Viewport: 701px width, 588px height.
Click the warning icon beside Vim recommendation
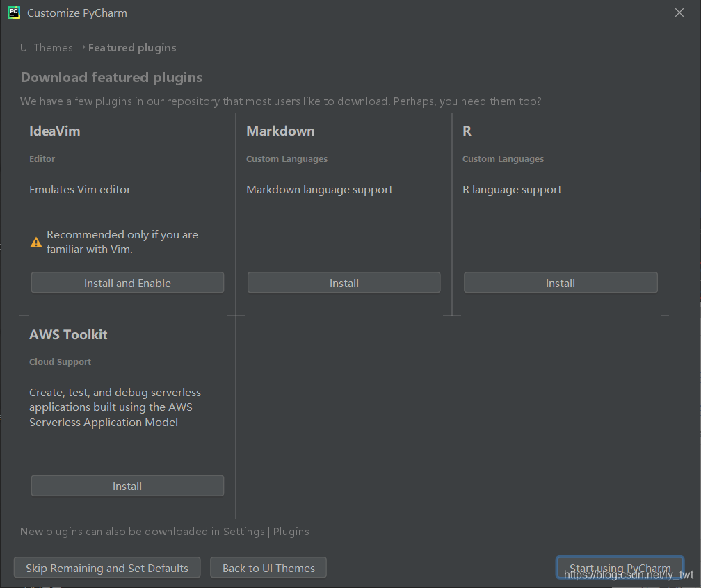click(35, 242)
